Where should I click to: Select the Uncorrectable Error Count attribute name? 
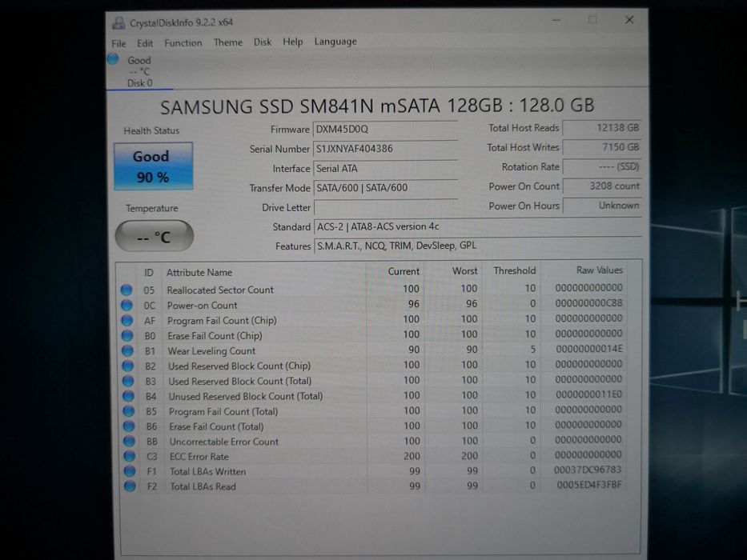(224, 442)
